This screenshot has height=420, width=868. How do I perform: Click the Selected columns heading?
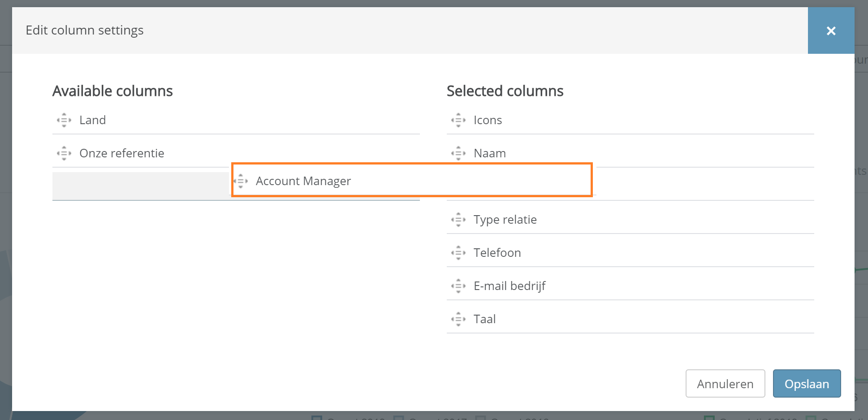coord(505,91)
